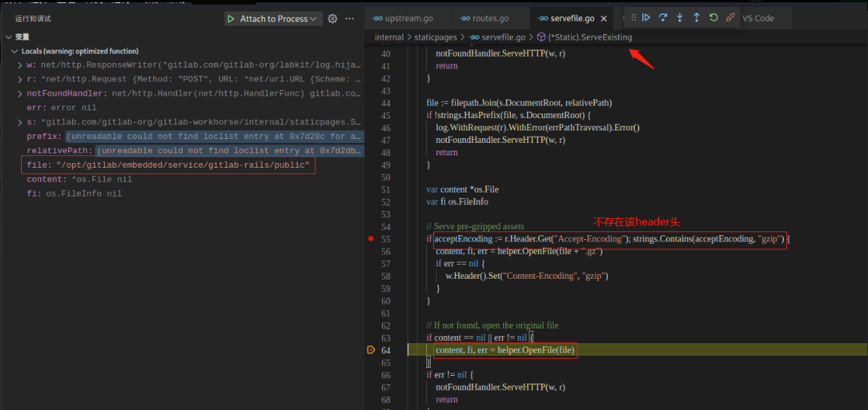Viewport: 868px width, 410px height.
Task: Click the filepath.Join code on line 44
Action: pyautogui.click(x=519, y=103)
